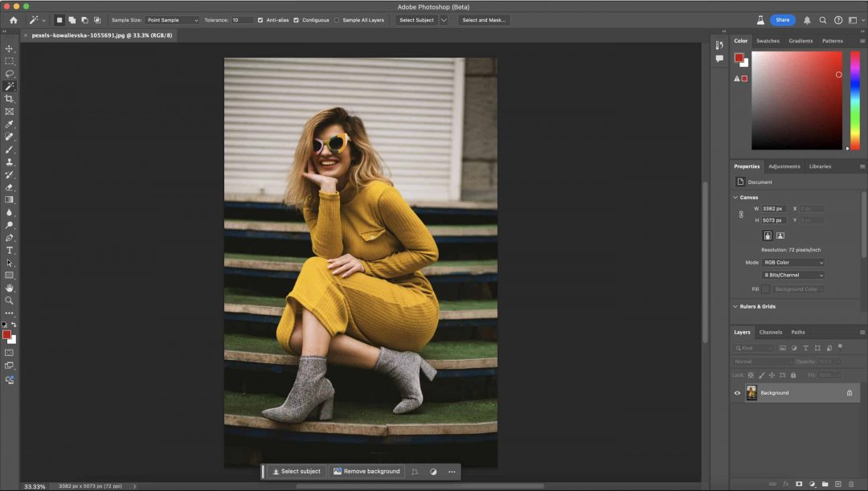868x491 pixels.
Task: Open the Mode dropdown showing RGB Color
Action: tap(792, 262)
